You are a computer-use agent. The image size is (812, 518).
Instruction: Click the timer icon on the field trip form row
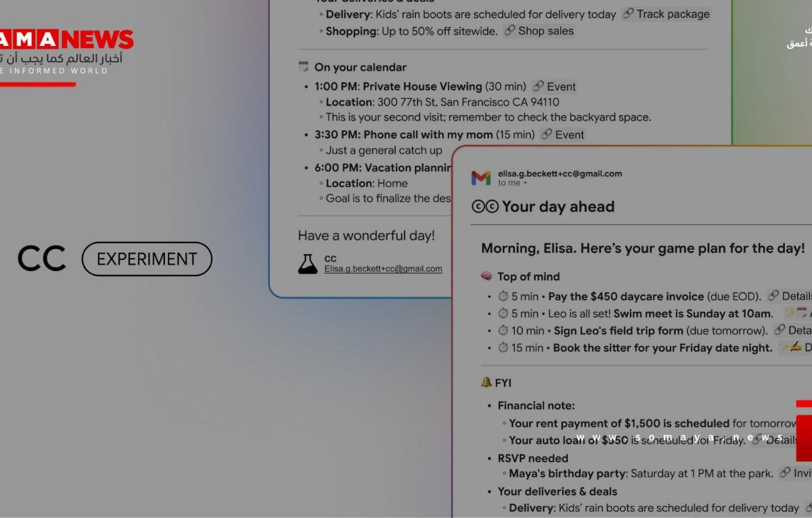(x=503, y=331)
